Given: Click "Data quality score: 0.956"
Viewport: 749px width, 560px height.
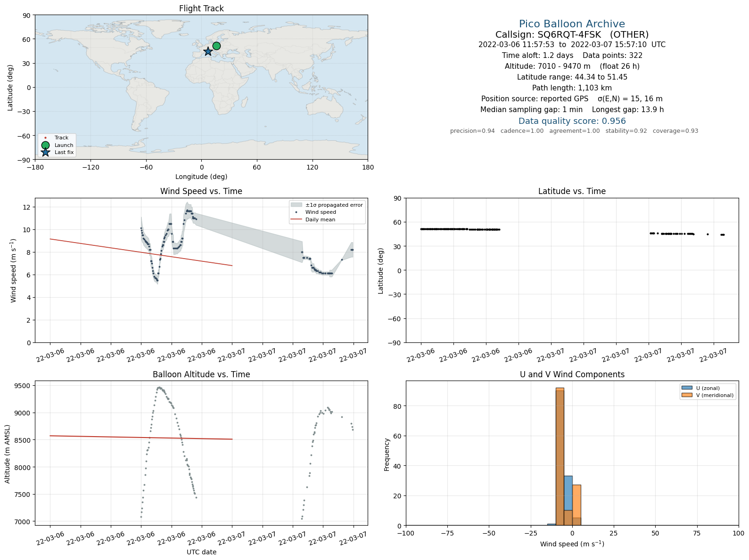Looking at the screenshot, I should (x=572, y=121).
